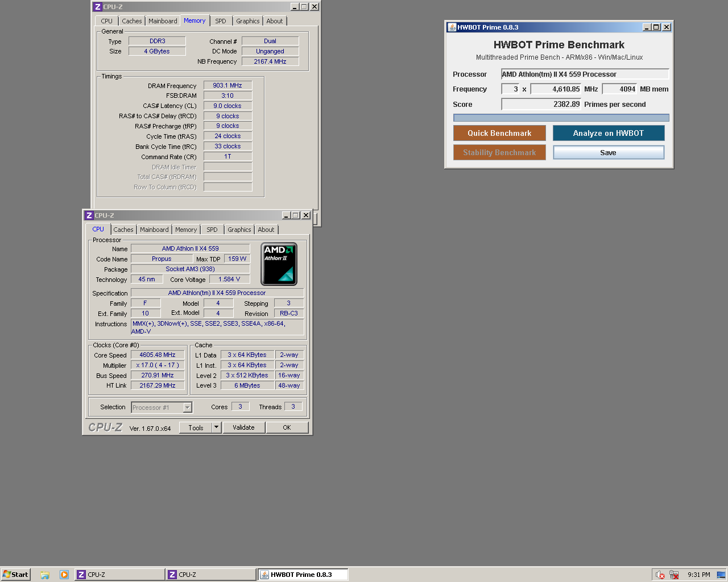Open the About tab in the Memory CPU-Z window
The width and height of the screenshot is (728, 582).
click(275, 21)
